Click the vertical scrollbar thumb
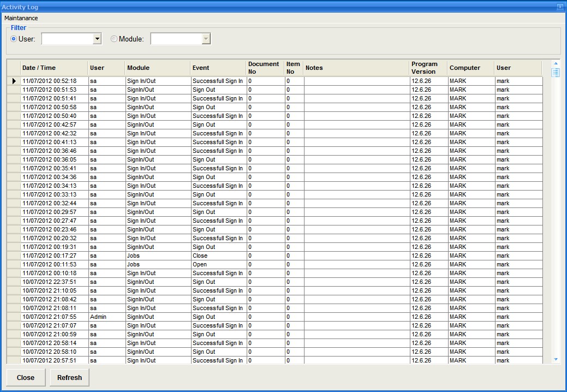The image size is (567, 392). [556, 73]
